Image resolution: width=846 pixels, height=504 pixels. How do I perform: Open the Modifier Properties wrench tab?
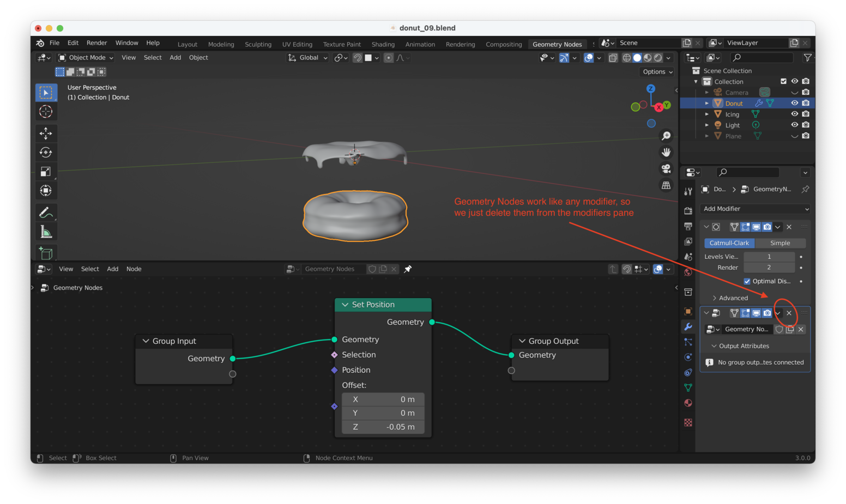point(688,327)
